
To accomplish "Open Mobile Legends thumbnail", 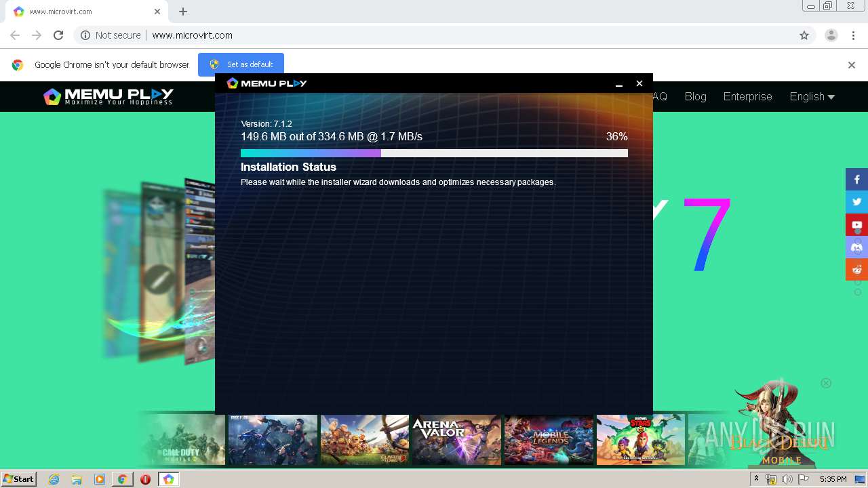I will click(549, 440).
